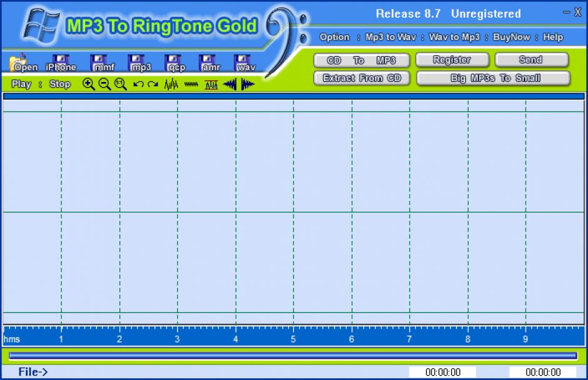Screen dimensions: 588x380
Task: Zoom out of the waveform
Action: [104, 84]
